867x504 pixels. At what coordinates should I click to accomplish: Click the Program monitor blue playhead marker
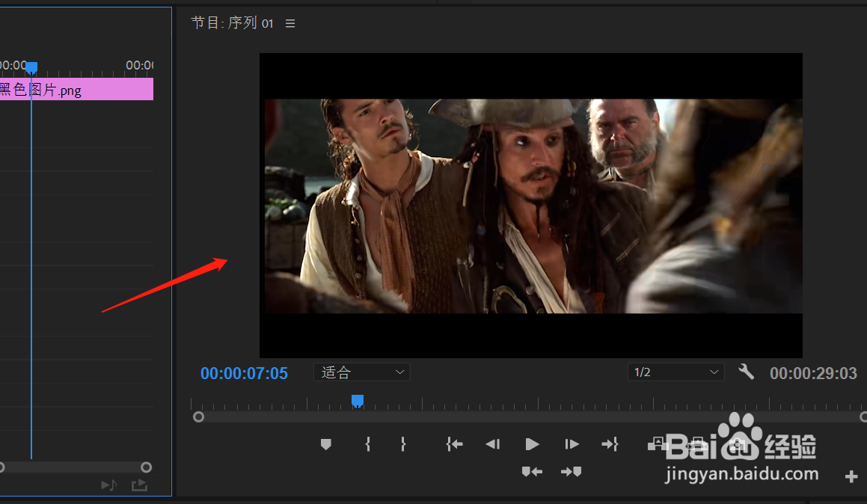(x=358, y=401)
